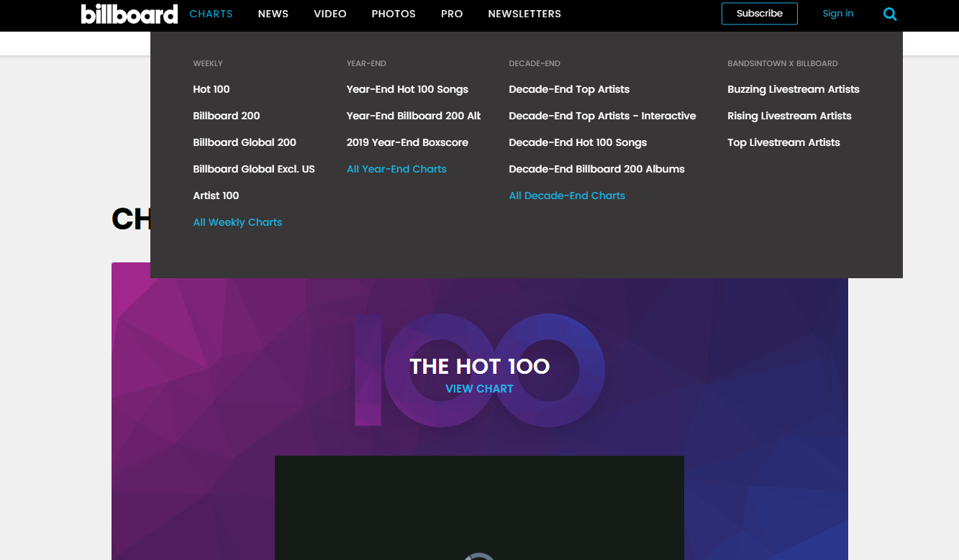
Task: Open the VIDEO menu
Action: click(x=330, y=14)
